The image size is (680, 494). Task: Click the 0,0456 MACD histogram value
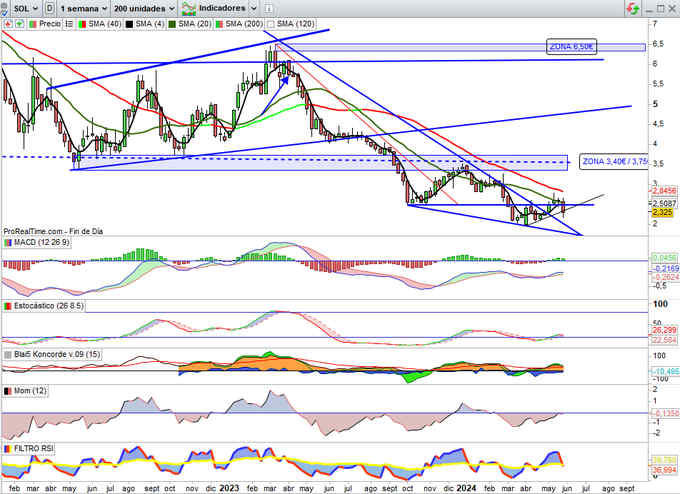click(665, 258)
